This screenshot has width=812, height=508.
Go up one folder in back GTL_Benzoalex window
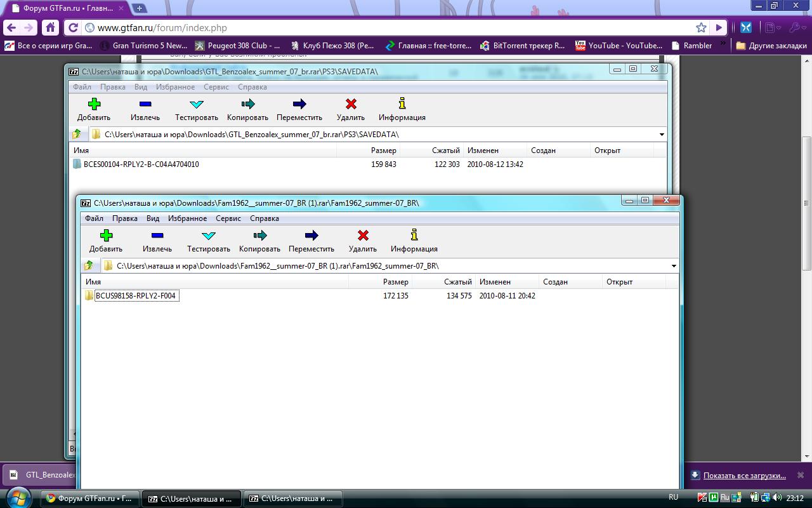tap(77, 134)
